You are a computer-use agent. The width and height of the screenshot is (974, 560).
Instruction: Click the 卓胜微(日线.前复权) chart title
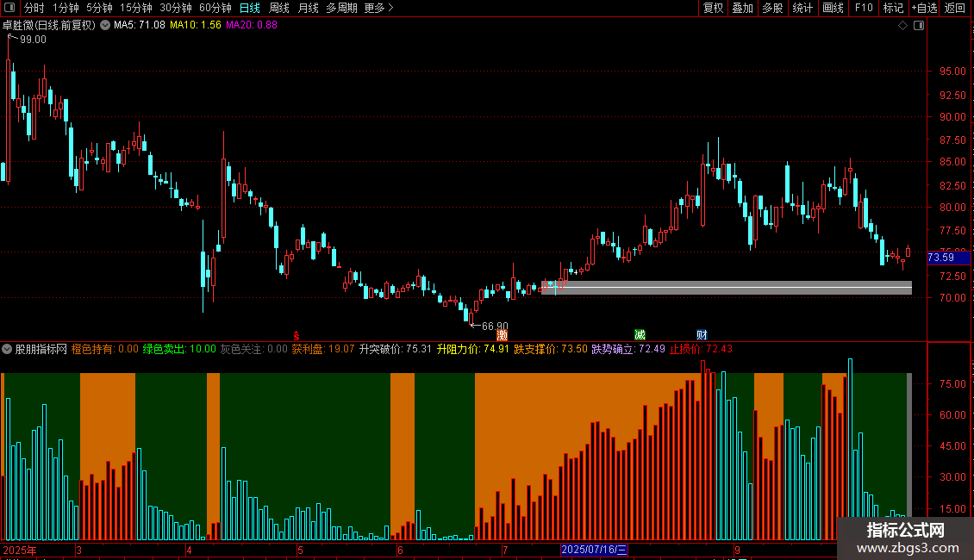tap(49, 25)
